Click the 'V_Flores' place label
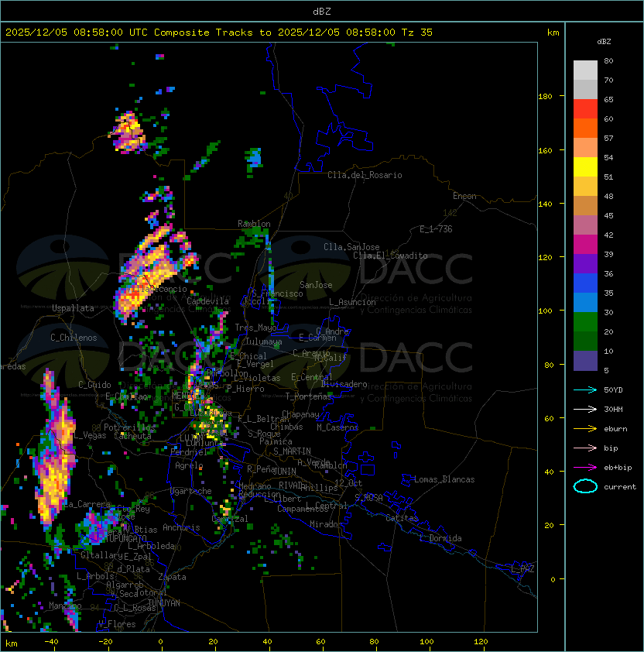644x652 pixels. [x=117, y=624]
